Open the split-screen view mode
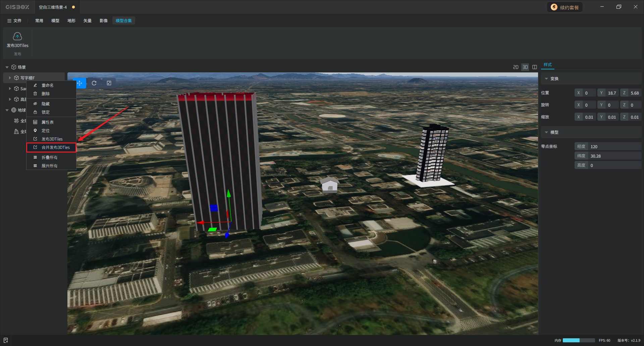644x346 pixels. [535, 67]
